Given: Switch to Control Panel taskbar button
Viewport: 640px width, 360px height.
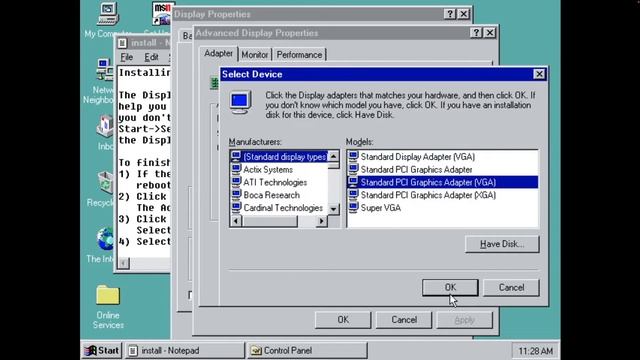Looking at the screenshot, I should pos(307,351).
